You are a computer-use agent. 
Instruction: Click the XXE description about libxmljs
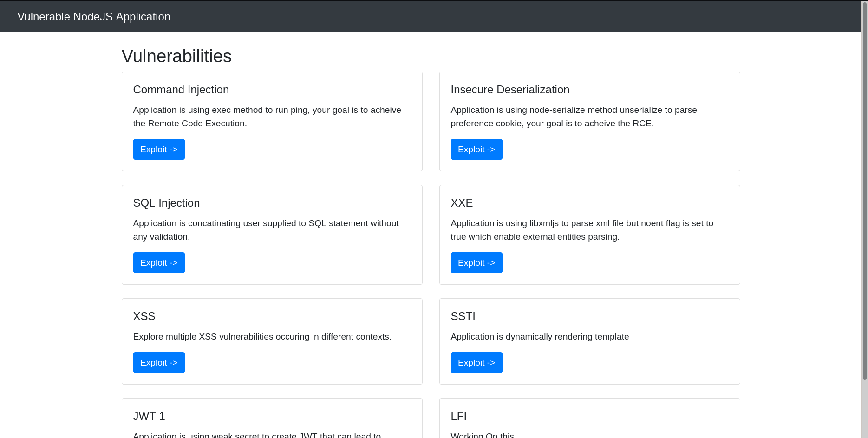pyautogui.click(x=582, y=230)
